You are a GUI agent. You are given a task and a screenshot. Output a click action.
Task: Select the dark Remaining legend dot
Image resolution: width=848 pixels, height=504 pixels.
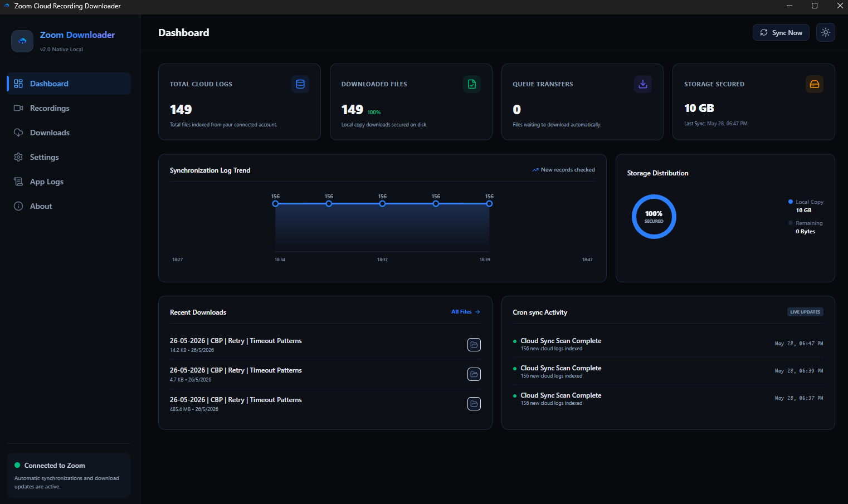click(791, 223)
